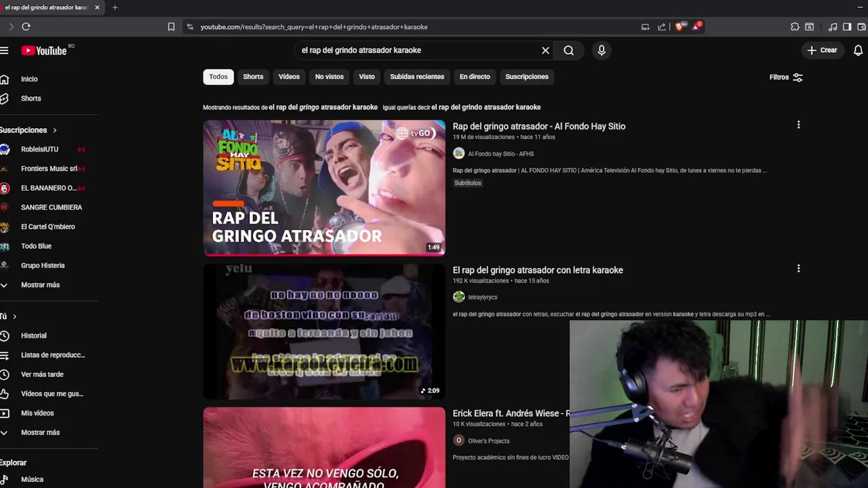This screenshot has height=488, width=868.
Task: Clear the search box text
Action: [545, 50]
